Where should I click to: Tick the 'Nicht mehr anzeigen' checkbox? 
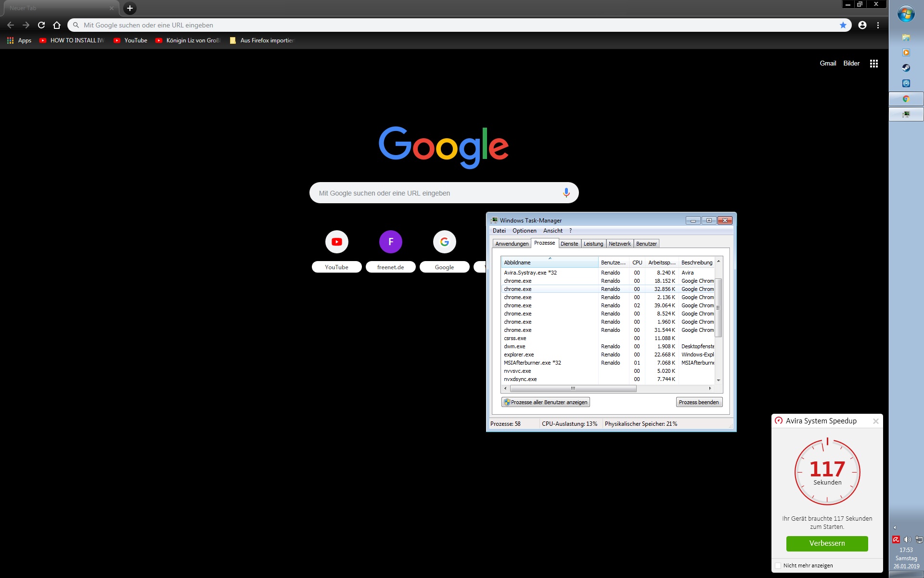pyautogui.click(x=778, y=565)
